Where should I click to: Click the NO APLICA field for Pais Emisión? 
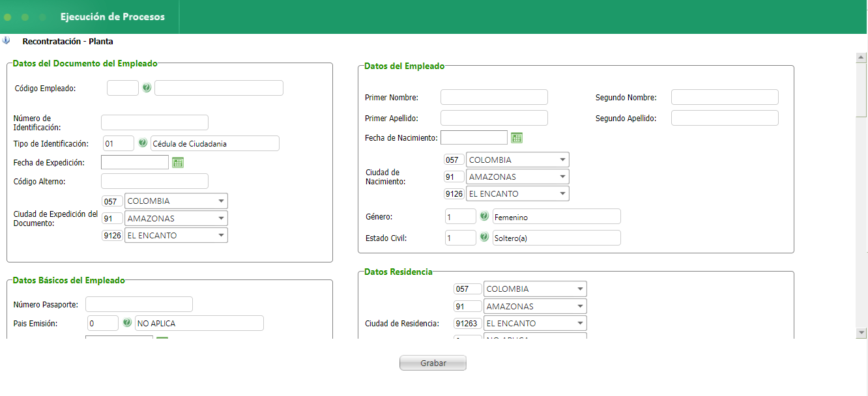point(199,323)
